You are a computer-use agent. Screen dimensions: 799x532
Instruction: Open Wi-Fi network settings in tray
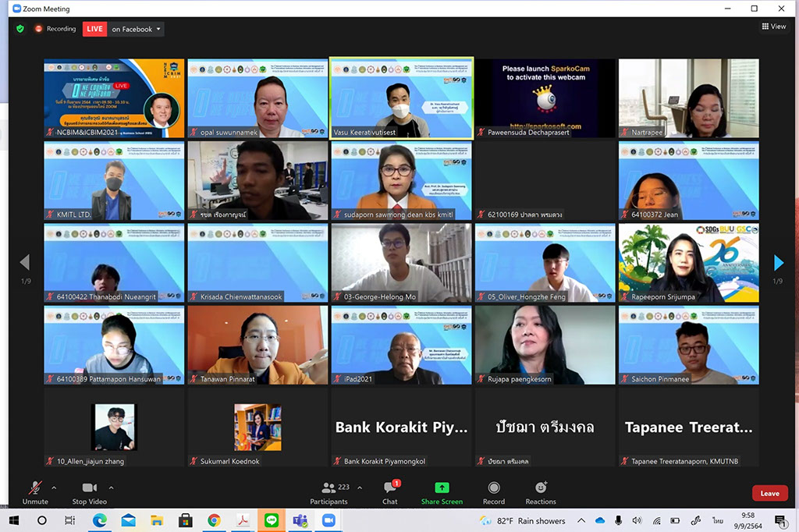(x=657, y=521)
